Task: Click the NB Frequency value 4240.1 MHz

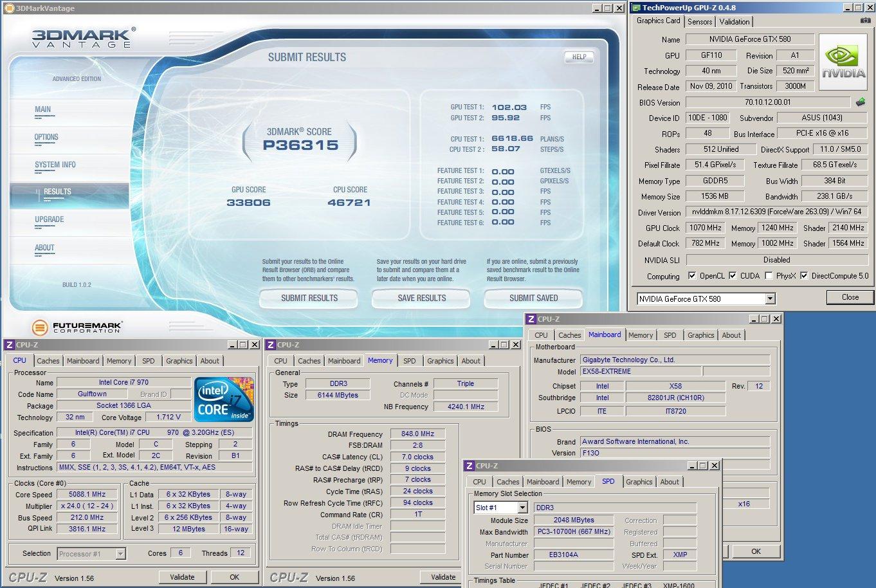Action: [466, 407]
